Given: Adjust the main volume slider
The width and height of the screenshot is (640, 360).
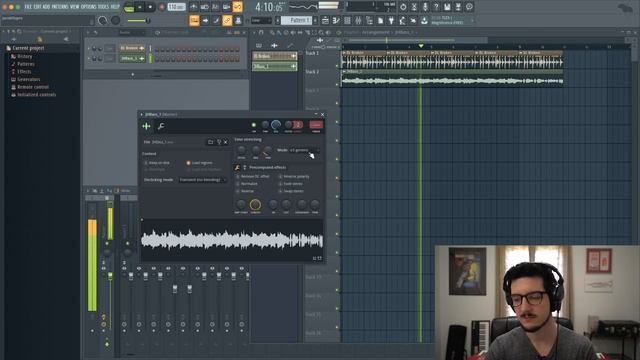Looking at the screenshot, I should coord(139,20).
